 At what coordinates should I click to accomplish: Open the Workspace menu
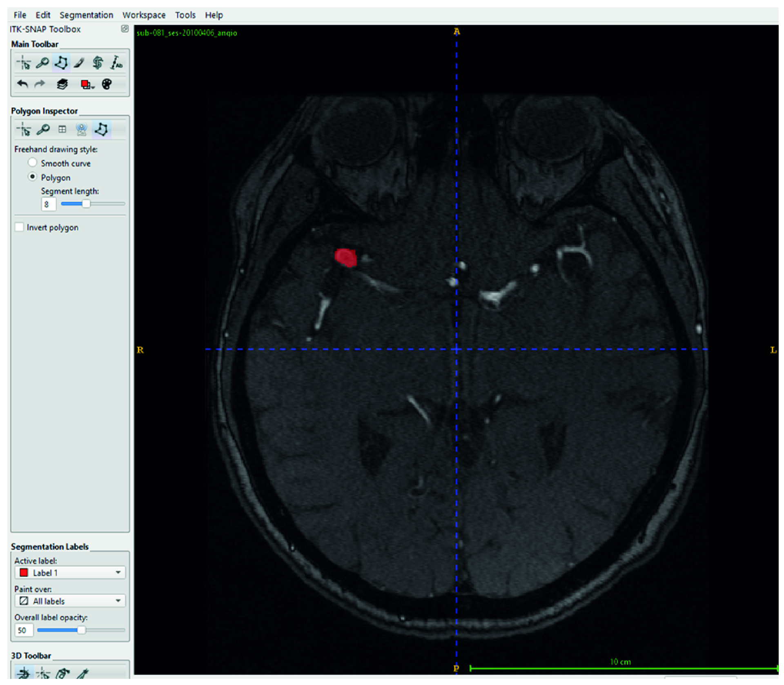144,15
